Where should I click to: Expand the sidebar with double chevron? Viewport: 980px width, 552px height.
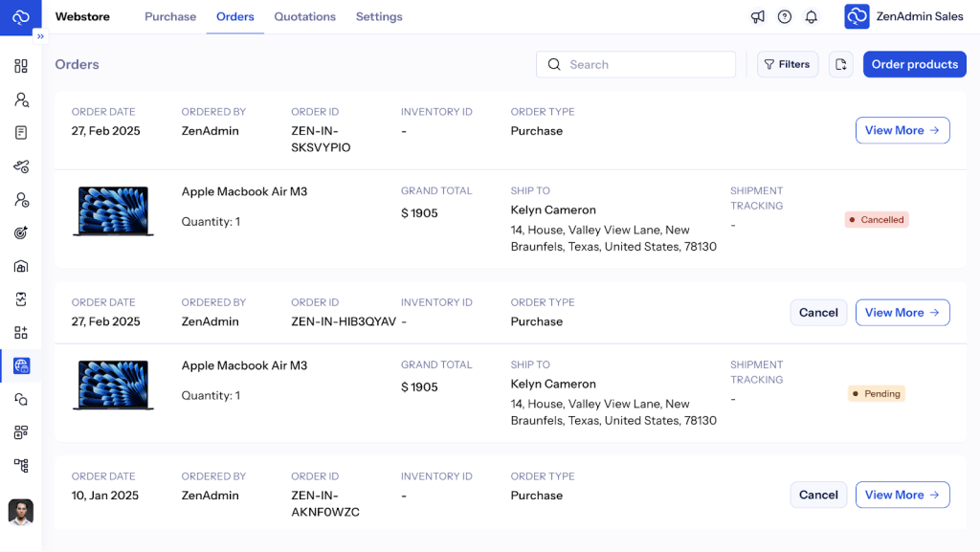(x=40, y=36)
